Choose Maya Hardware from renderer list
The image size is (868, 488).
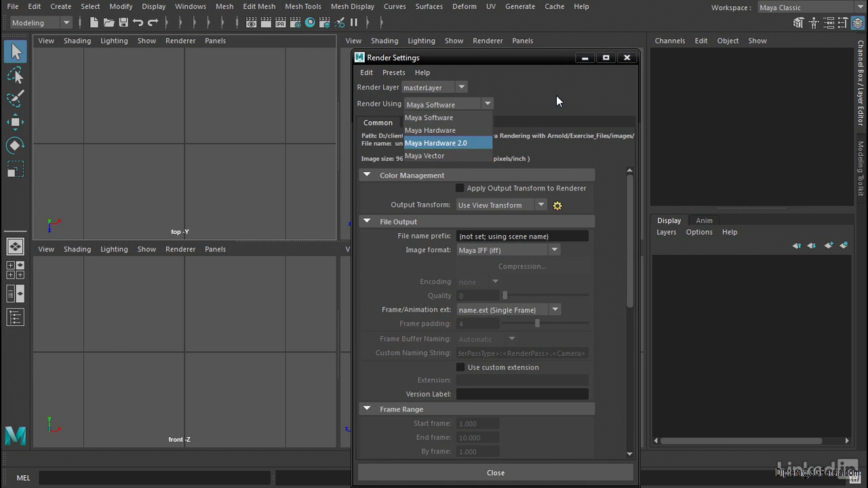tap(448, 130)
